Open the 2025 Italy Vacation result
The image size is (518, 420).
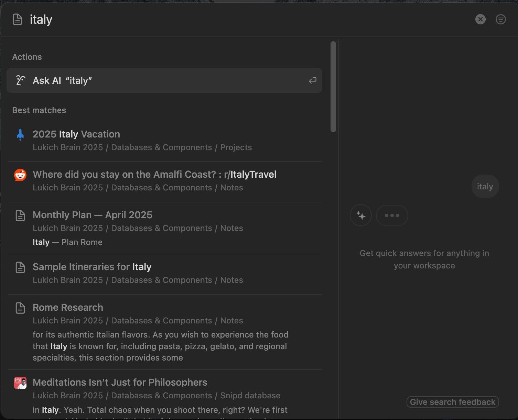click(x=165, y=141)
